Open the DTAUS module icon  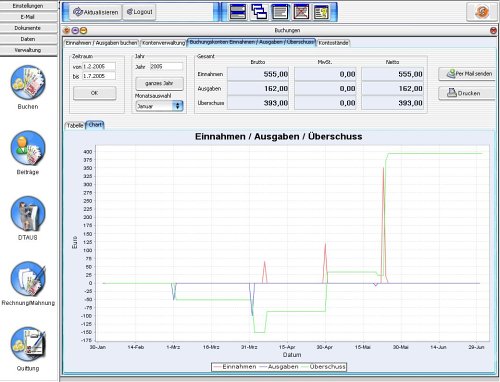(x=28, y=213)
